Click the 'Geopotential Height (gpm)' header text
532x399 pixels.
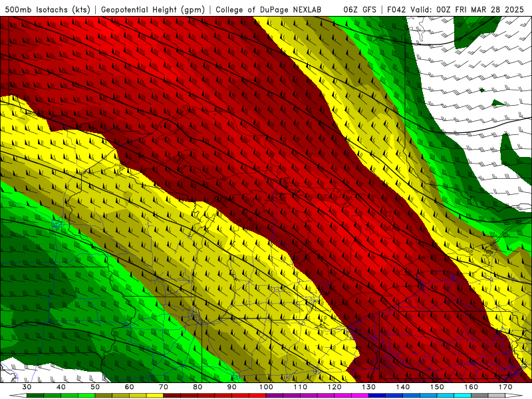point(153,9)
